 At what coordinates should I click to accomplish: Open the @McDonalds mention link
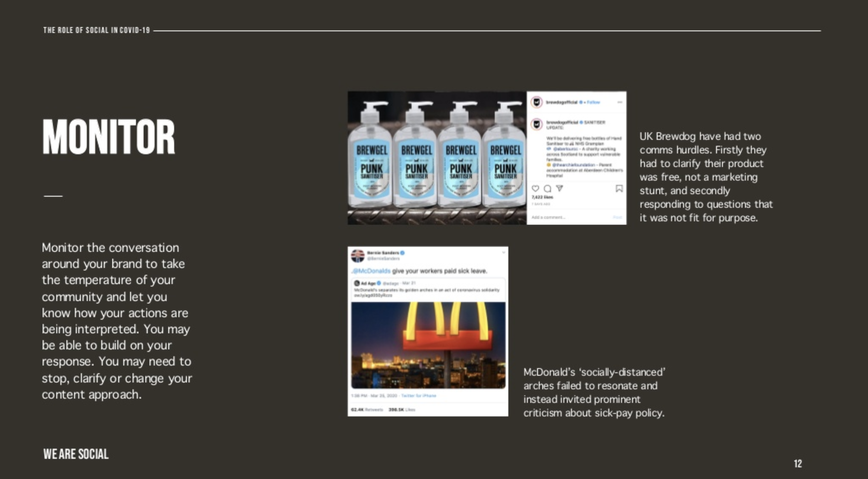[x=371, y=271]
